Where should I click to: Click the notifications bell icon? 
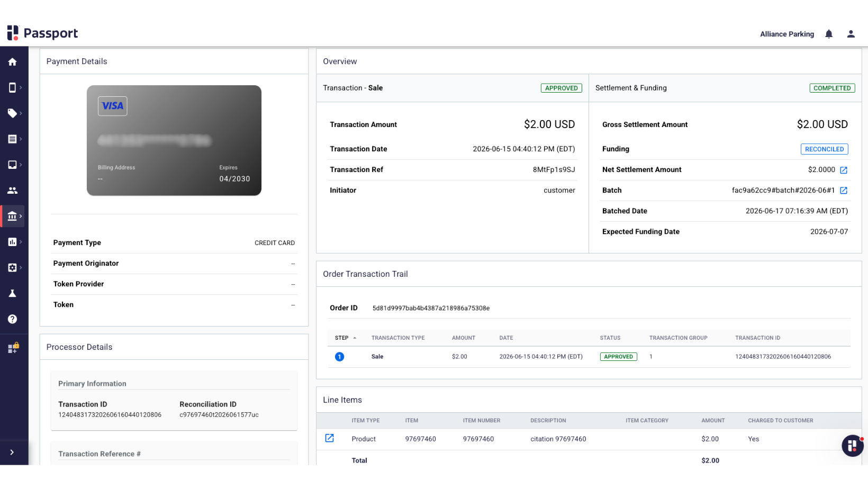pos(829,34)
